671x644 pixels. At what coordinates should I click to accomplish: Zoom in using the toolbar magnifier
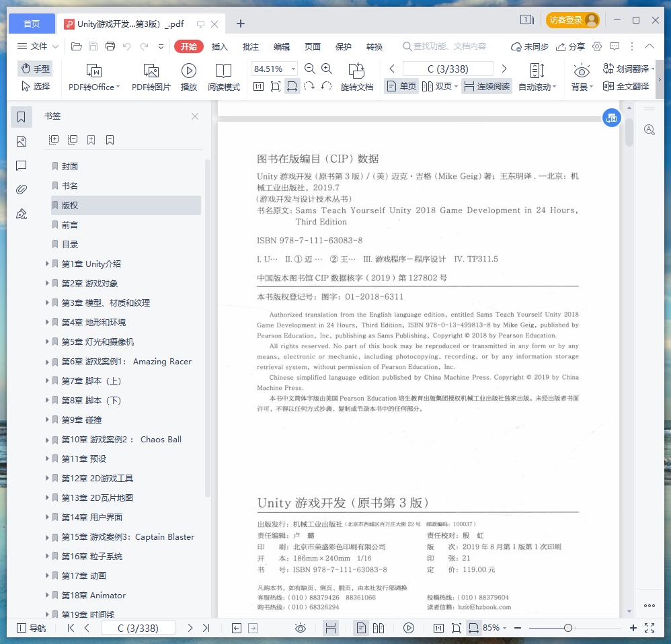click(327, 69)
